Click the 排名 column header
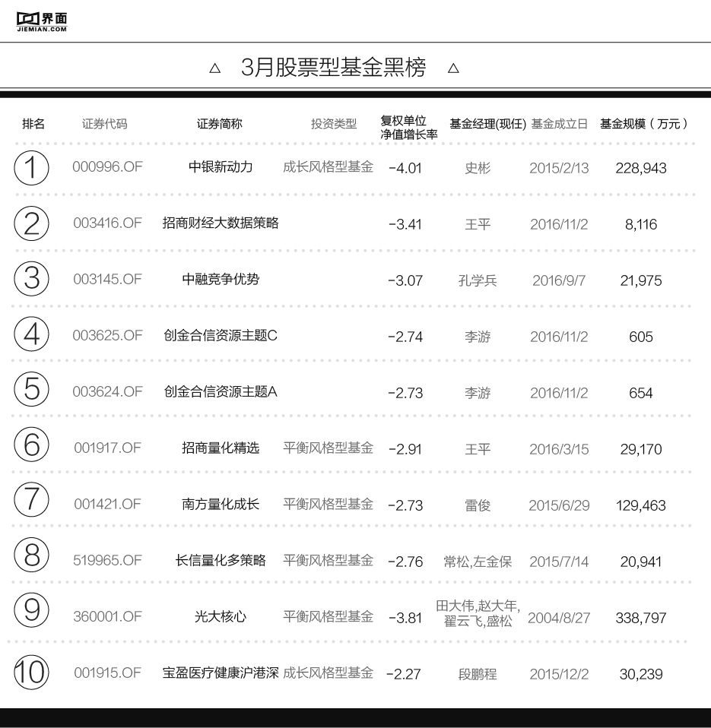711x728 pixels. point(33,124)
